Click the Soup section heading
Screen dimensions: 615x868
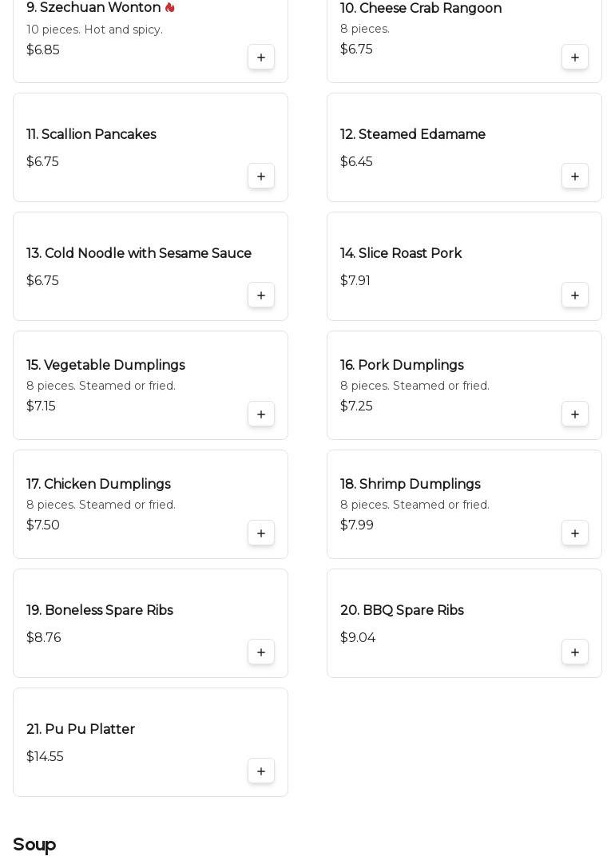click(34, 844)
